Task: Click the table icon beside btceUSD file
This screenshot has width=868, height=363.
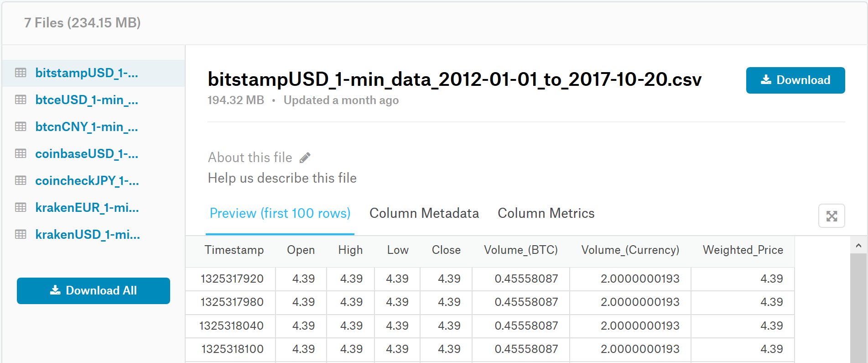Action: point(21,100)
